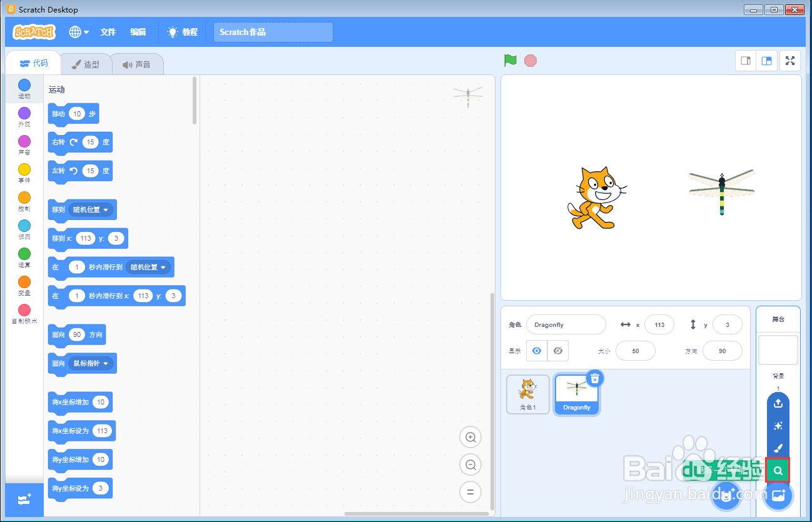Upload a backdrop from file
Image resolution: width=812 pixels, height=522 pixels.
point(778,403)
